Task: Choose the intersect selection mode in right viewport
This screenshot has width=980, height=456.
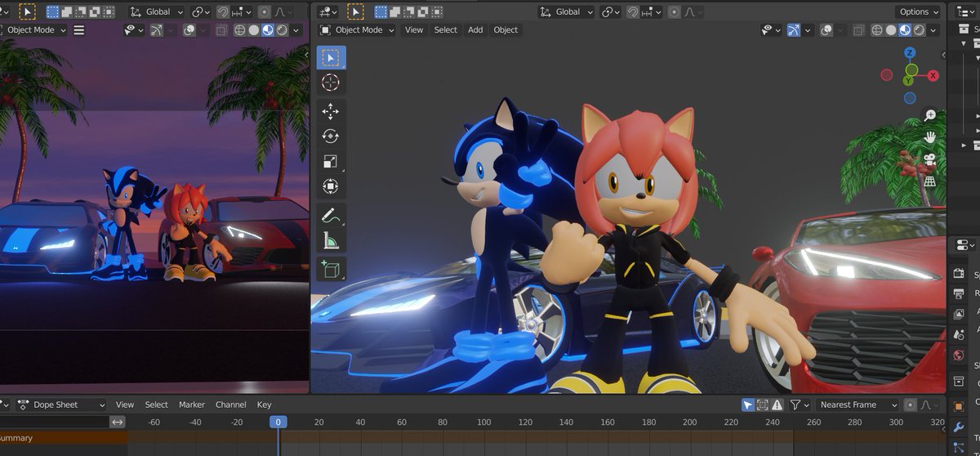Action: point(436,12)
